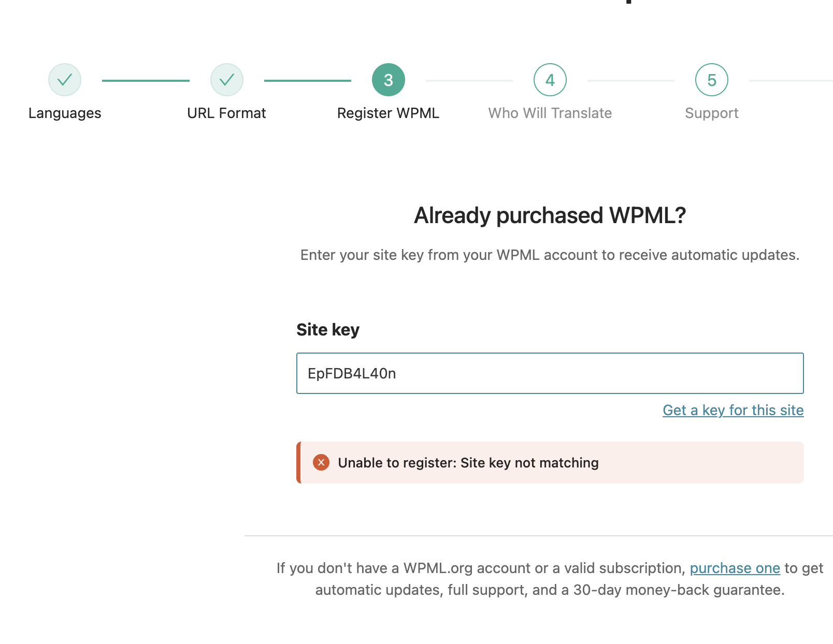Click the 'Site key not matching' error banner
Viewport: 833px width, 644px height.
coord(550,462)
